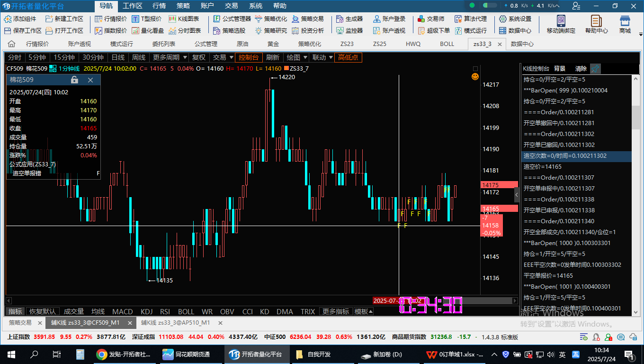
Task: Open the 账户 menu
Action: pyautogui.click(x=207, y=6)
